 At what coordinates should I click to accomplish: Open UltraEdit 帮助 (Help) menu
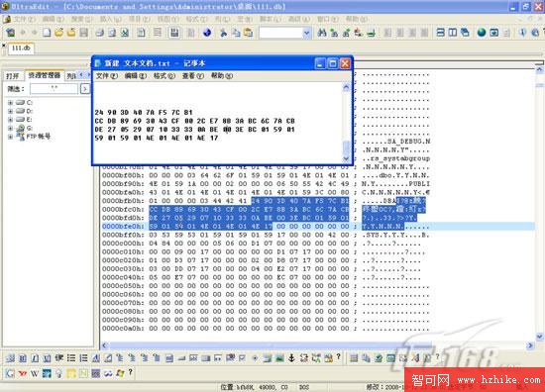pyautogui.click(x=357, y=19)
